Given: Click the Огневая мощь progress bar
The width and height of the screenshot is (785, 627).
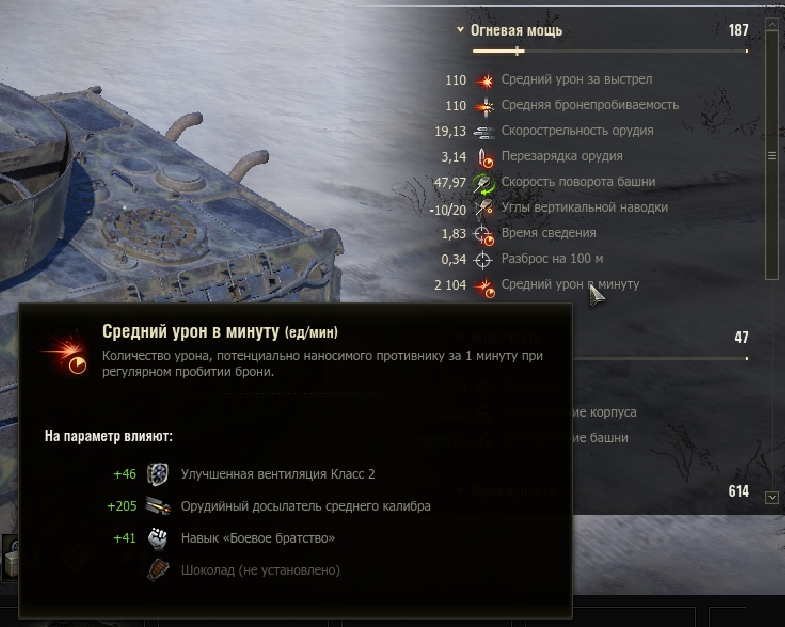Looking at the screenshot, I should coord(610,51).
